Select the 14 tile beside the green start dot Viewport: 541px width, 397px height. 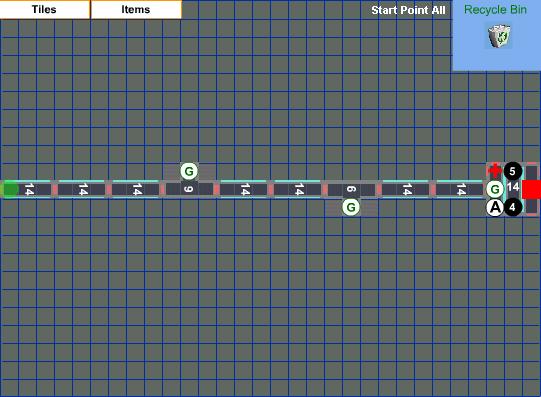(29, 189)
